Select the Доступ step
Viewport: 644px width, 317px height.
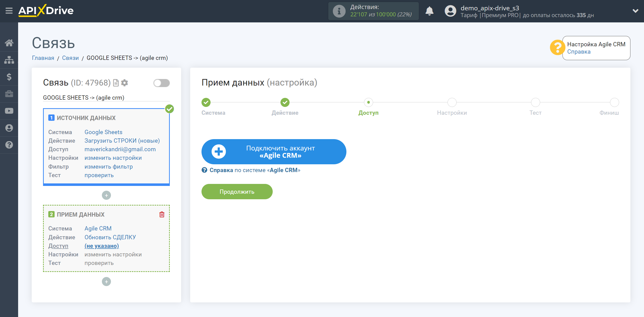[369, 102]
